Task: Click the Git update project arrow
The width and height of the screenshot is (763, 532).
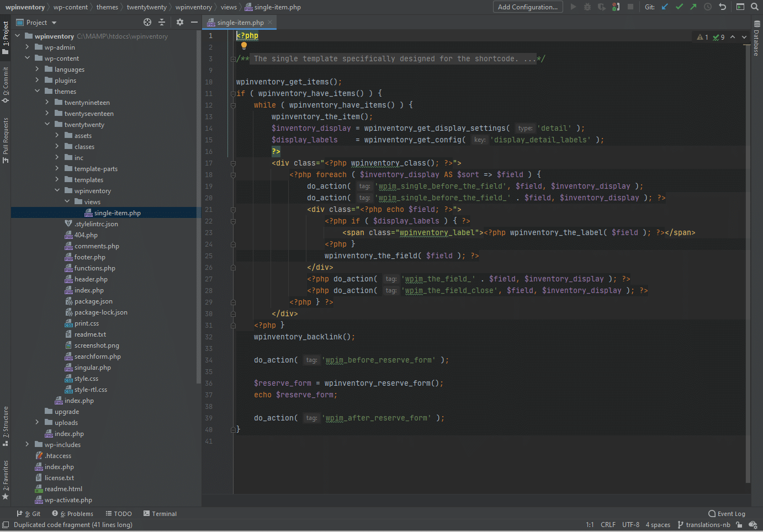Action: [x=665, y=7]
